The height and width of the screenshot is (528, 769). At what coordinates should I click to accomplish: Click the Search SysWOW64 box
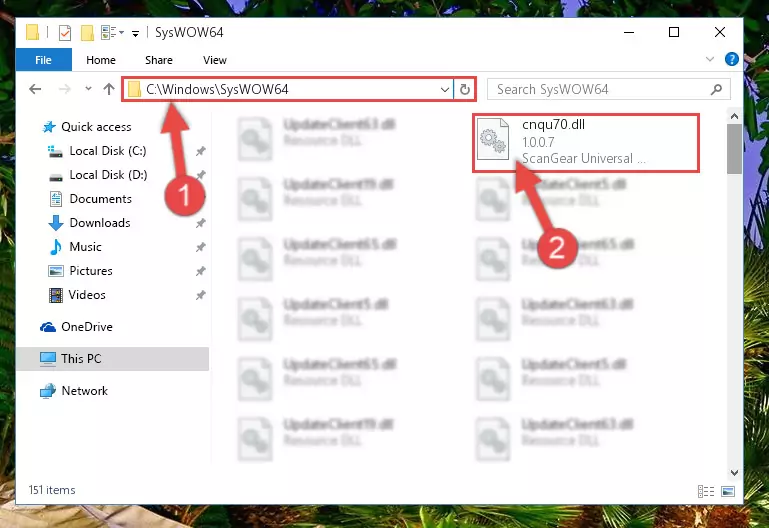pyautogui.click(x=609, y=89)
